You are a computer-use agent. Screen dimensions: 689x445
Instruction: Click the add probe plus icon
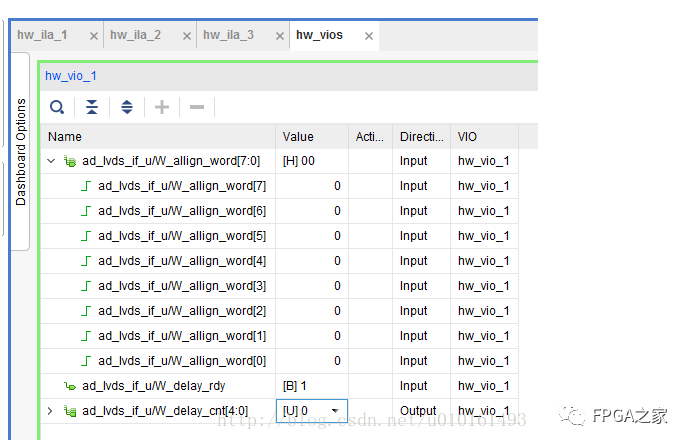[162, 107]
